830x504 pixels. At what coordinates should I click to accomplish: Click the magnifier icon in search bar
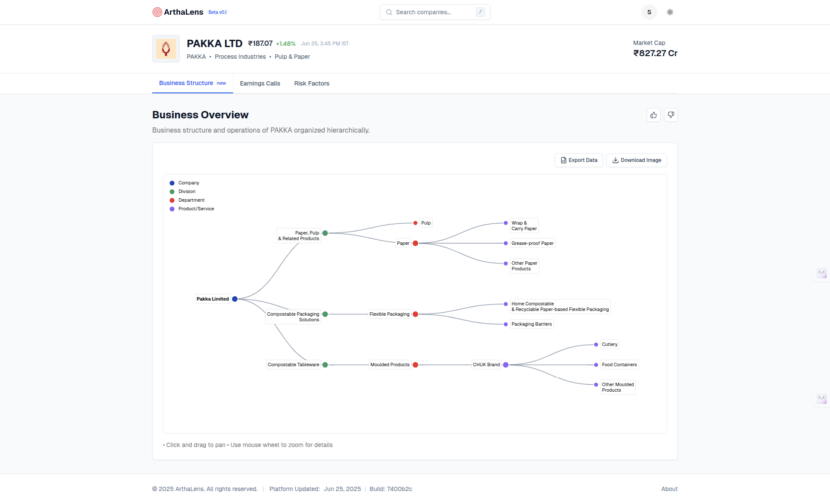click(389, 12)
